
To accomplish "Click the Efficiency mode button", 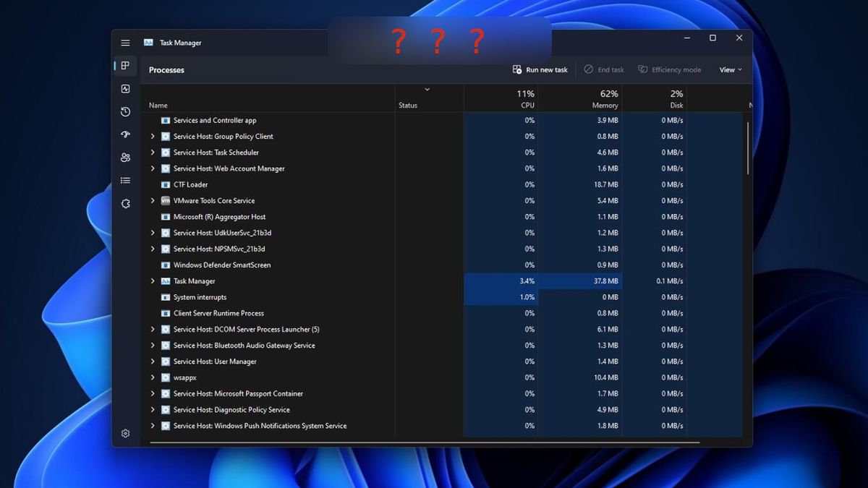I will point(670,70).
